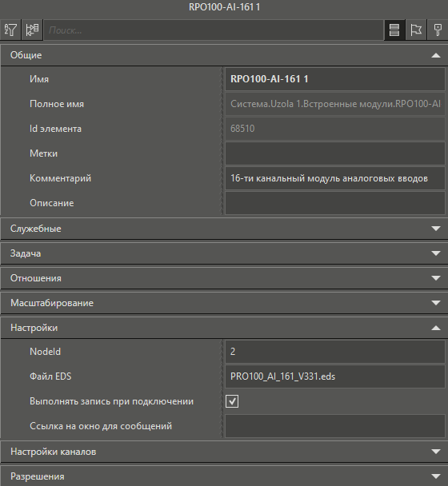
Task: Click the RPO100-AI-161 1 panel title
Action: point(224,7)
